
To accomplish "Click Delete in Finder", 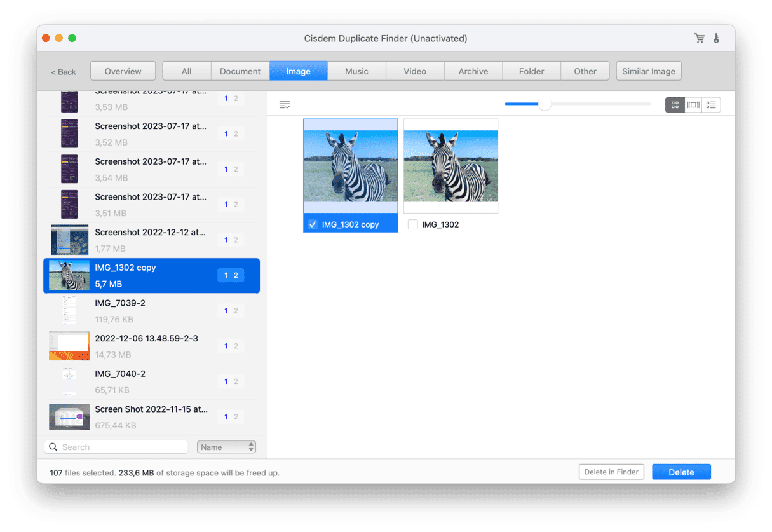I will click(x=611, y=472).
